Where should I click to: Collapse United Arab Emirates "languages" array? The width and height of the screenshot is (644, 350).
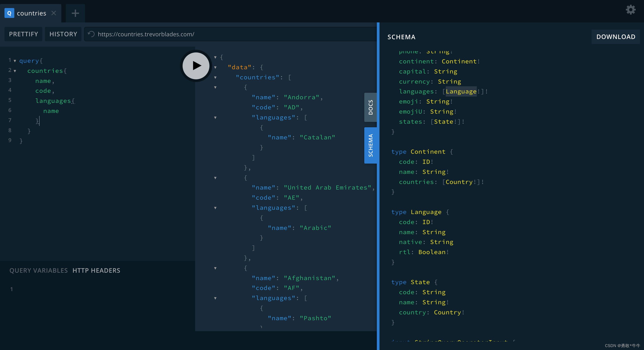click(215, 208)
